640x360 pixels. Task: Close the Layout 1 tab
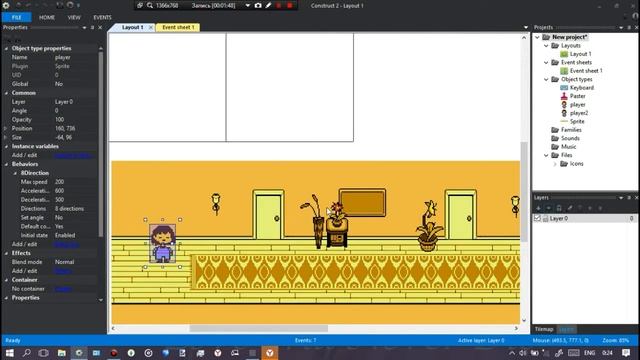tap(151, 27)
